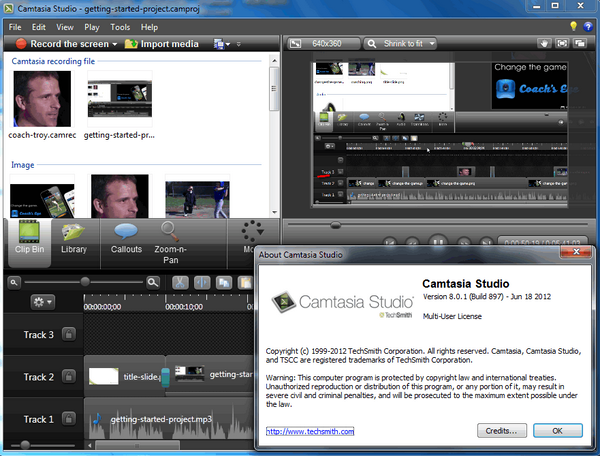Open the 640x360 editing dimensions button
This screenshot has width=600, height=456.
tap(324, 44)
